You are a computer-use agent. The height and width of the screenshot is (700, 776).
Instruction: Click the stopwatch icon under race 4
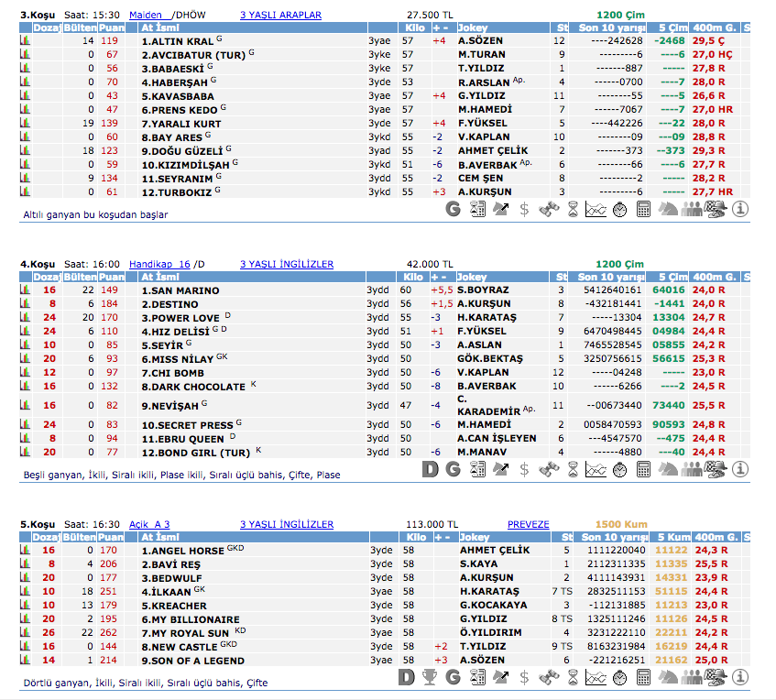click(x=619, y=470)
